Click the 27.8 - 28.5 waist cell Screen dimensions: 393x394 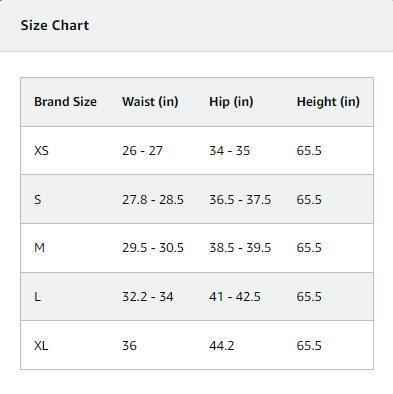[x=153, y=200]
